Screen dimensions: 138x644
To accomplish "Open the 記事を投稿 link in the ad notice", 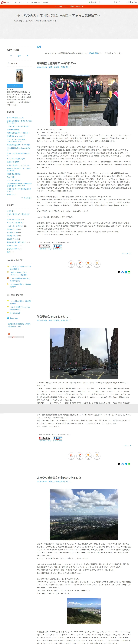I will 94,53.
